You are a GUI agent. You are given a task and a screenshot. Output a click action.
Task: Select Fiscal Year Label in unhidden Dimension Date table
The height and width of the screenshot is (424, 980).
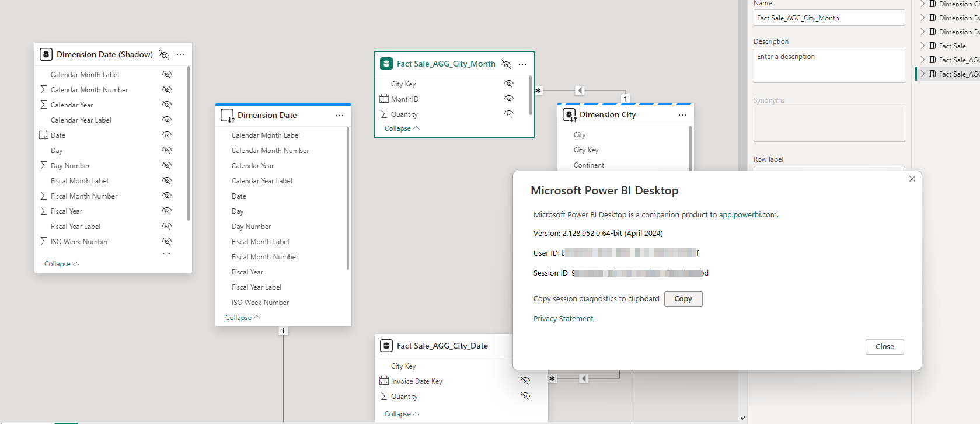coord(256,287)
